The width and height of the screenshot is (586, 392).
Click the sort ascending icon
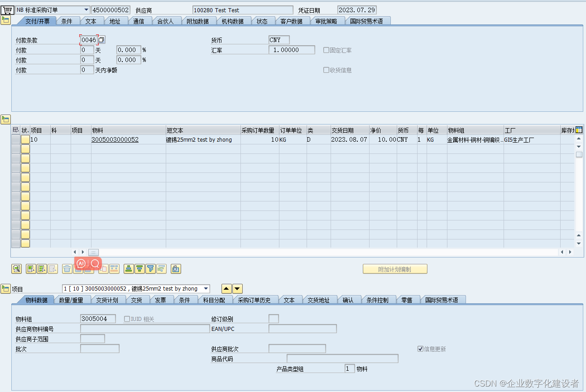click(129, 268)
